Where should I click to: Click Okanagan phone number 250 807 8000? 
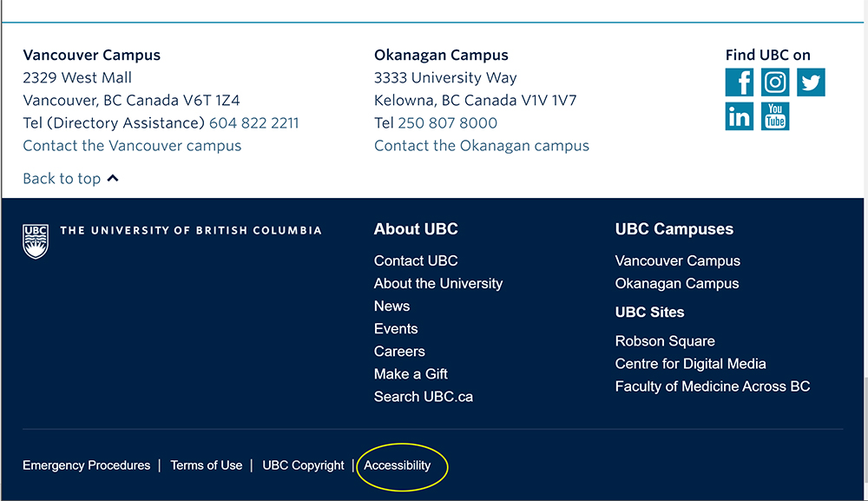coord(447,123)
